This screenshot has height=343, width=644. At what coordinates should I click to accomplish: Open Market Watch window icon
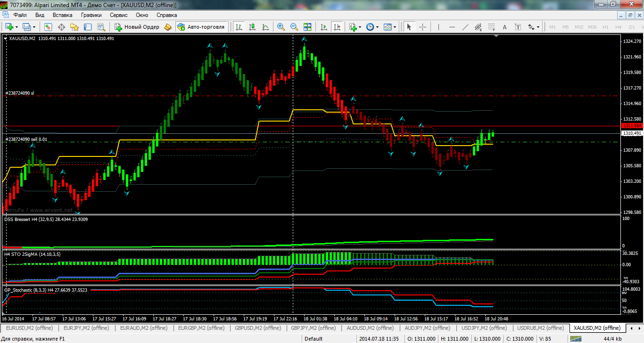48,27
